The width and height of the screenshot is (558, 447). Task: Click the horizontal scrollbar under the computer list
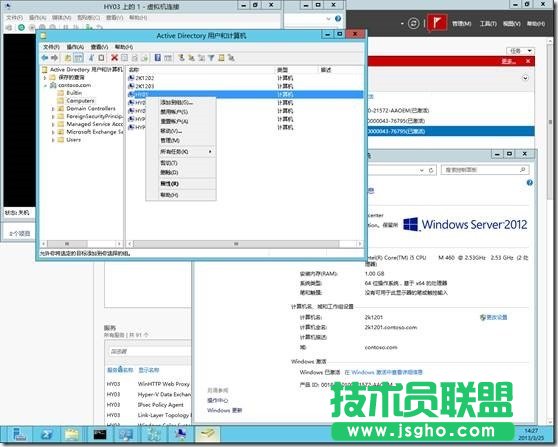pyautogui.click(x=236, y=244)
